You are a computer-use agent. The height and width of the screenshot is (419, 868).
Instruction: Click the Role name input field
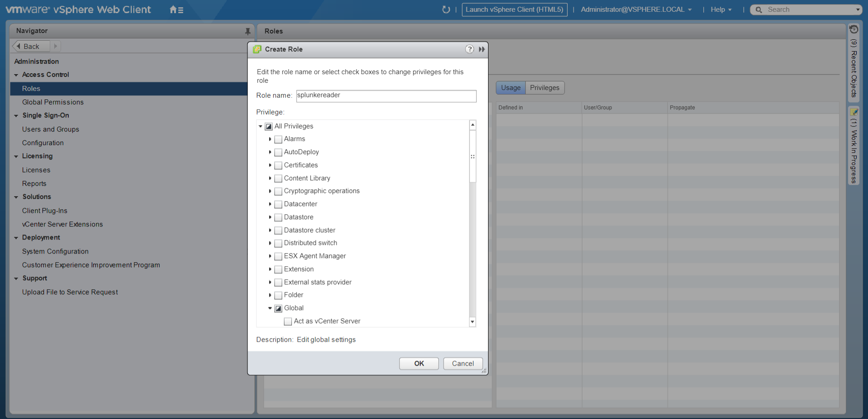pyautogui.click(x=386, y=96)
